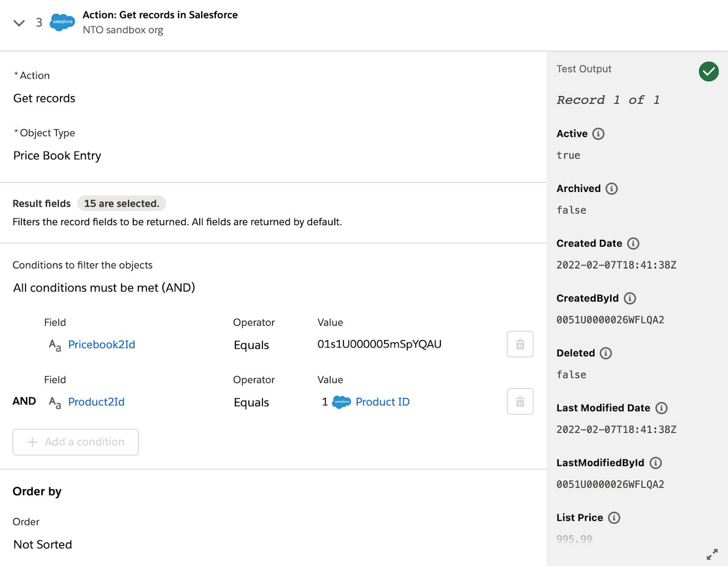728x566 pixels.
Task: Collapse the step 3 action chevron
Action: point(19,23)
